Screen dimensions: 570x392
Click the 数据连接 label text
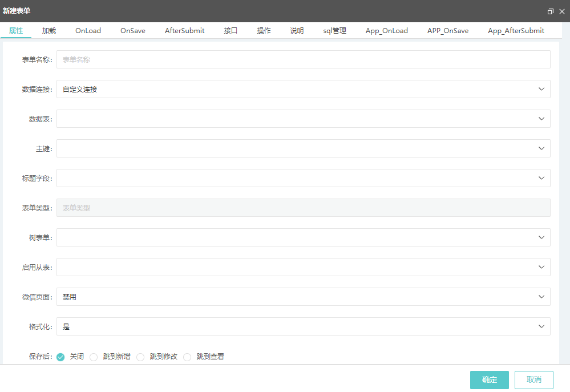[x=37, y=90]
